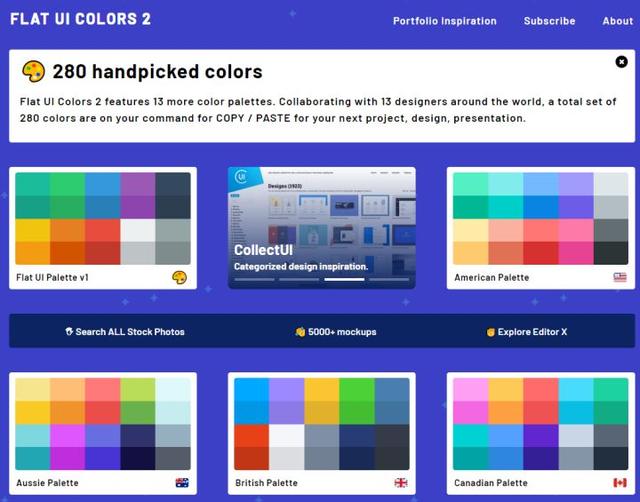Pick the white swatch in Flat UI Palette v1
This screenshot has width=640, height=502.
click(x=138, y=230)
